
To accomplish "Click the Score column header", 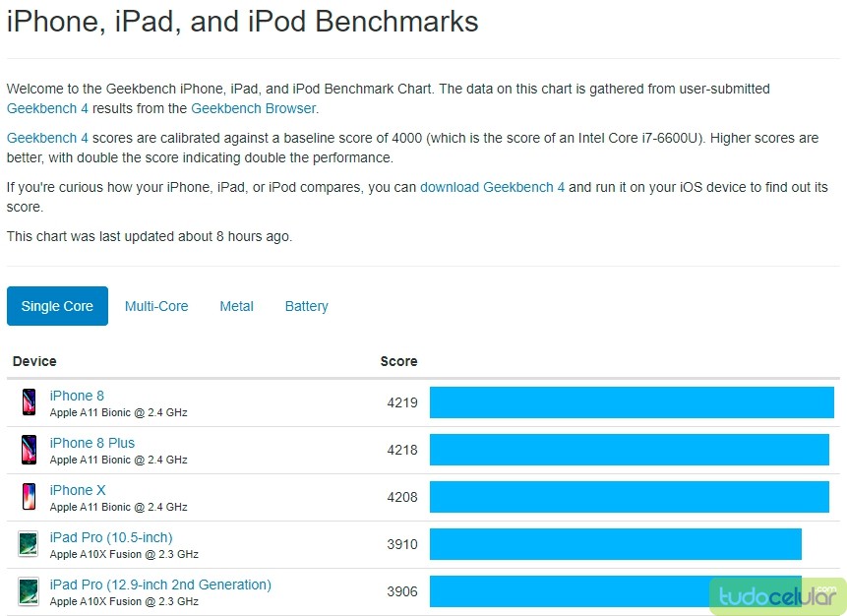I will 398,361.
